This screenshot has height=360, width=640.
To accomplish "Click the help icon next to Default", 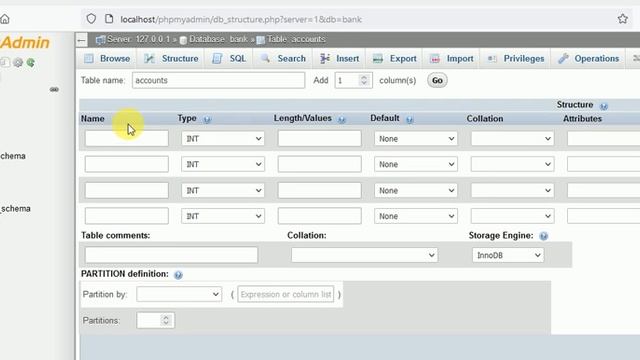I will click(409, 120).
